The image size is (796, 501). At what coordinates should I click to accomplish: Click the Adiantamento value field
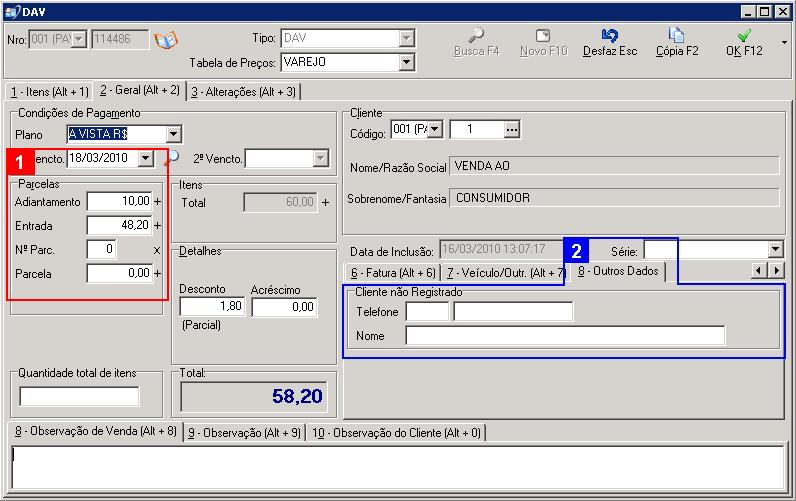pos(120,202)
